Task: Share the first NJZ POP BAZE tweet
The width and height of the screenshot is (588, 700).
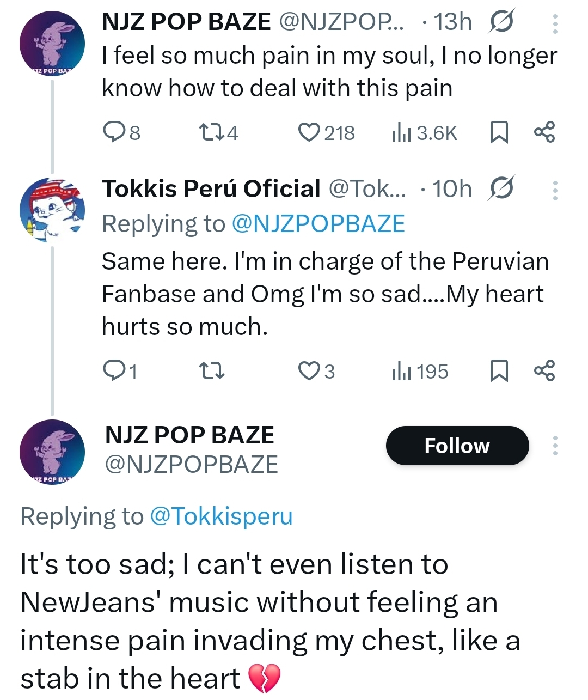Action: pos(544,132)
